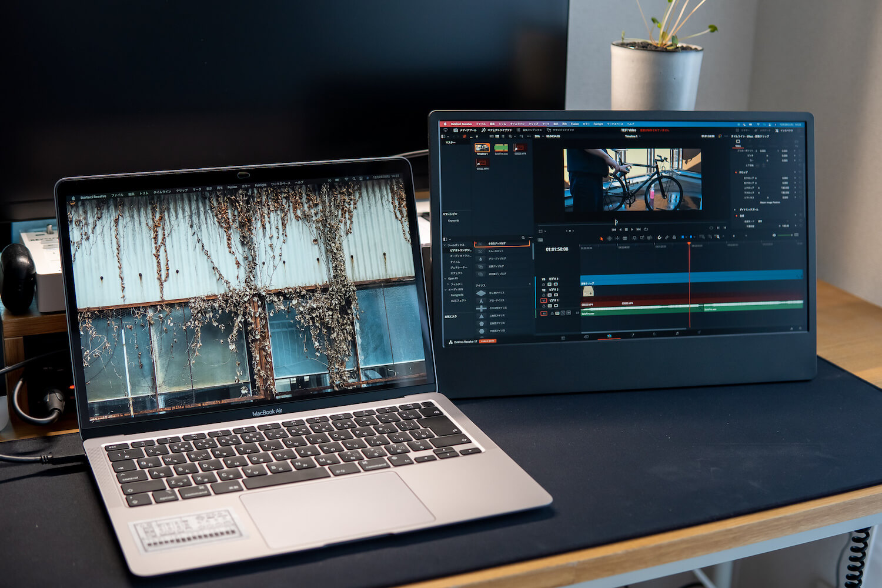Open the Fairlight menu
The width and height of the screenshot is (882, 588).
[599, 124]
